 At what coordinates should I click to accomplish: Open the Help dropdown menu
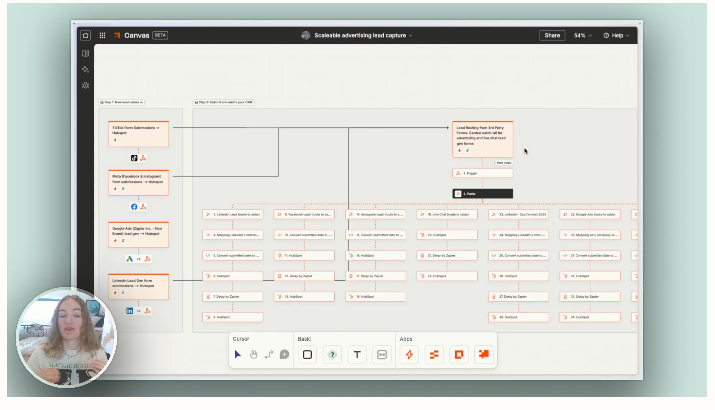click(x=616, y=35)
